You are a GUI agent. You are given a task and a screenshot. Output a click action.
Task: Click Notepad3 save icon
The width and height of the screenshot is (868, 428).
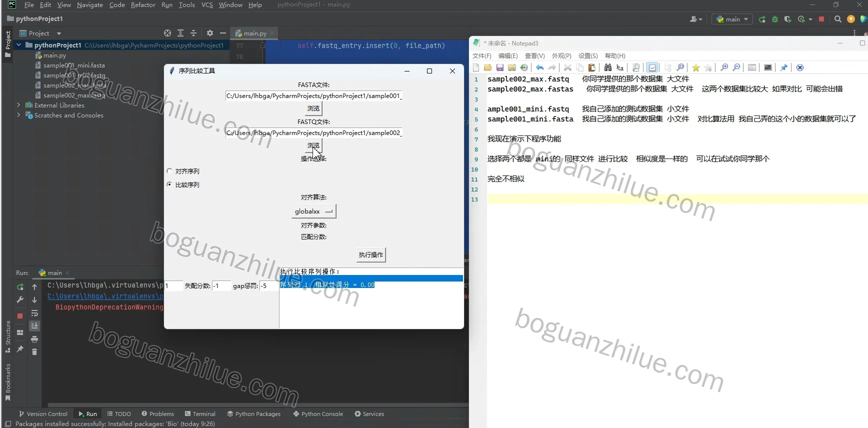[499, 67]
